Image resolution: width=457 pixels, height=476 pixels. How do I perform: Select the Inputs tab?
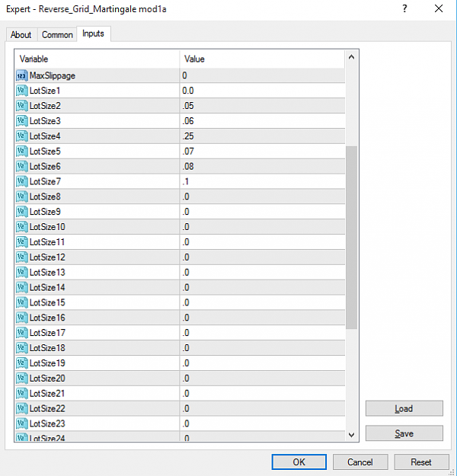tap(93, 34)
